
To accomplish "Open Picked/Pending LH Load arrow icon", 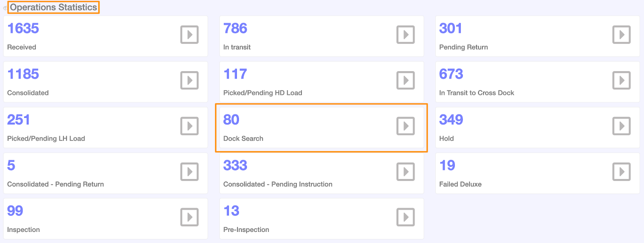I will point(190,126).
